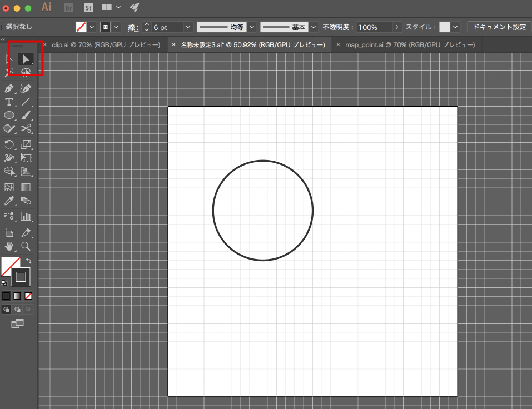Switch to Draw Behind mode

tap(17, 309)
